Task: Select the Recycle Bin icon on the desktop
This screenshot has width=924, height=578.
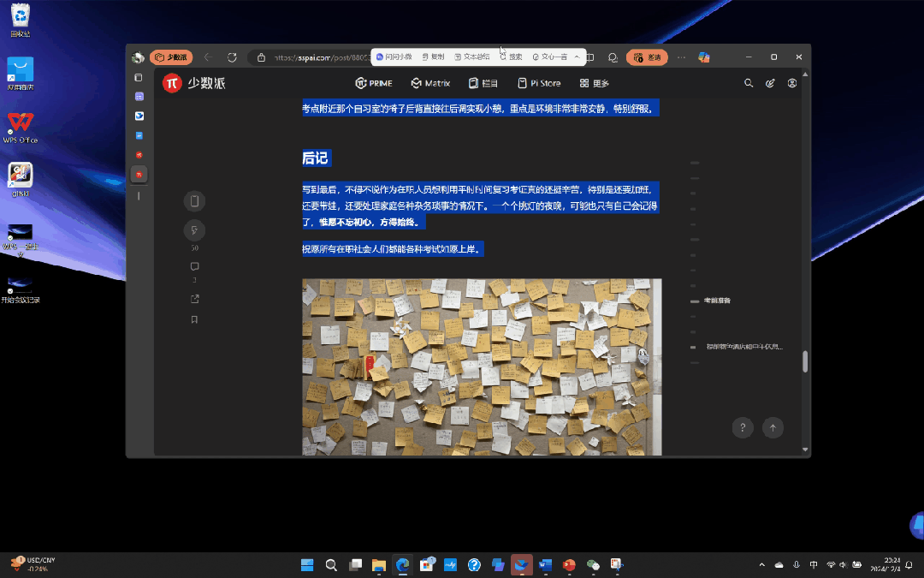Action: pos(20,21)
